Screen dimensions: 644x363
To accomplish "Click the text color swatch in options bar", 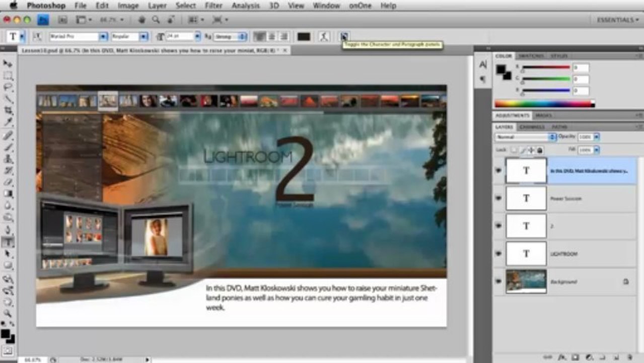I will point(304,36).
